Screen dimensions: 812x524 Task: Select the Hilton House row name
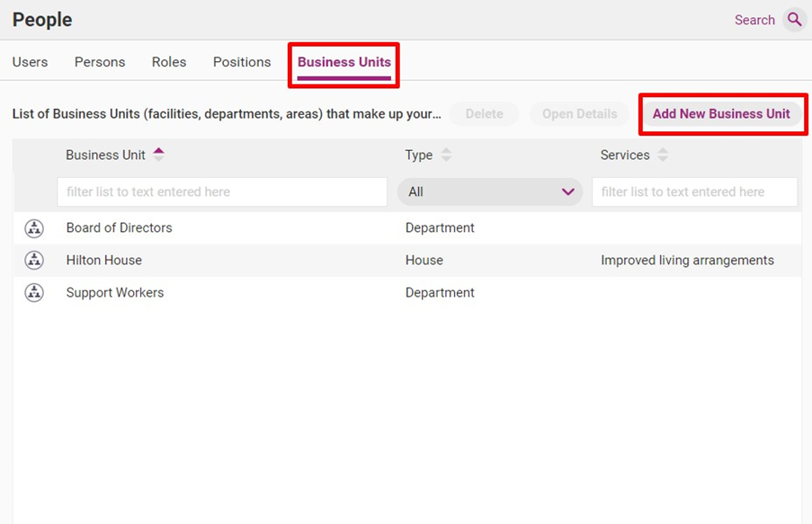[104, 261]
